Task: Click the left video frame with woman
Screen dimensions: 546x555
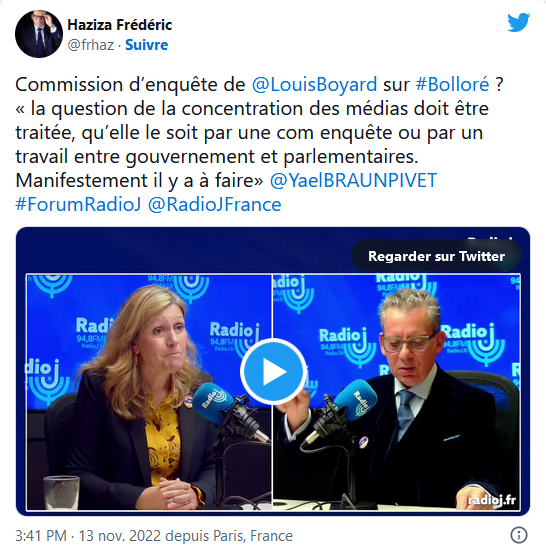Action: coord(149,392)
